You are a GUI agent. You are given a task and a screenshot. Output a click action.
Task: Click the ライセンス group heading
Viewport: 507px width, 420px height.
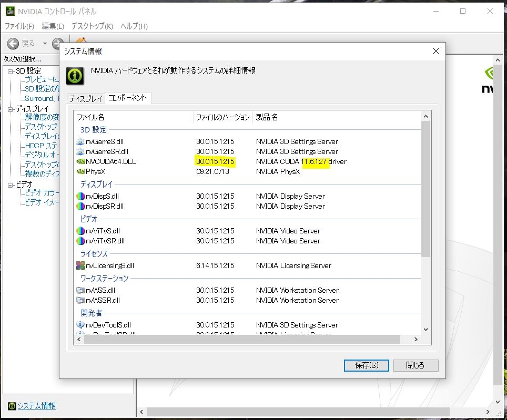94,253
